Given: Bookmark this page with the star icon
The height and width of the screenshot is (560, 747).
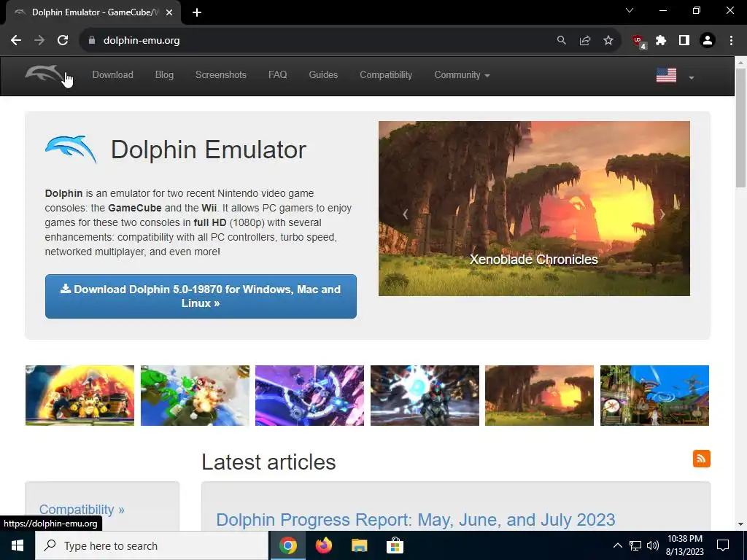Looking at the screenshot, I should pyautogui.click(x=608, y=41).
